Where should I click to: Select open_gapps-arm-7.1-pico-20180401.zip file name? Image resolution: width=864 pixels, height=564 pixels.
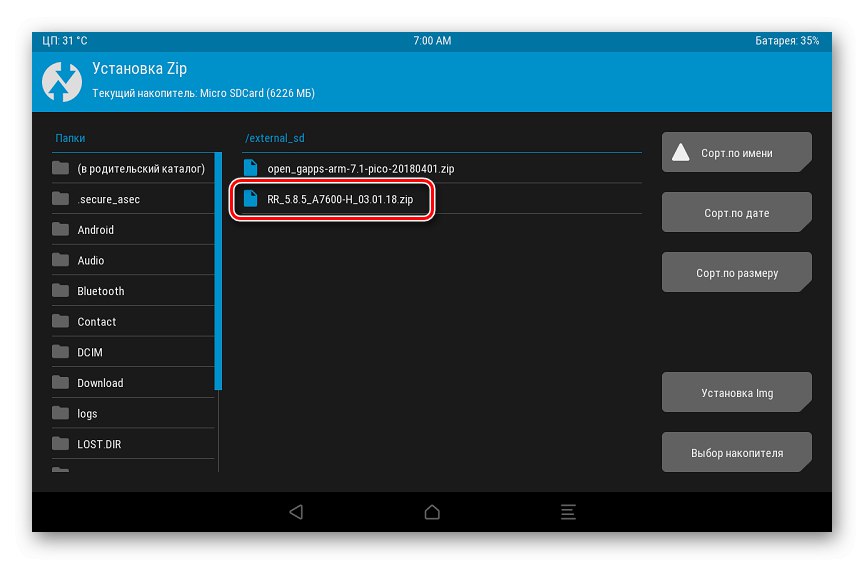point(360,169)
